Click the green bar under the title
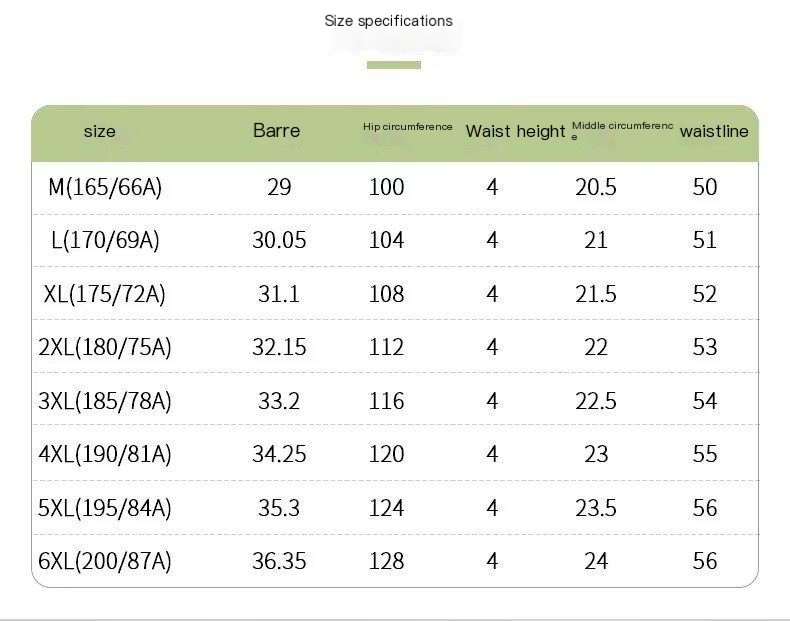 (x=393, y=65)
